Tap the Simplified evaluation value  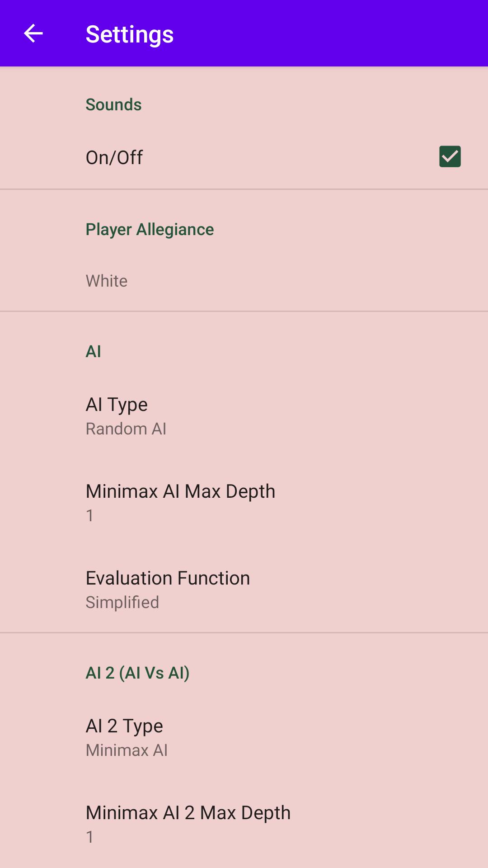pos(122,602)
